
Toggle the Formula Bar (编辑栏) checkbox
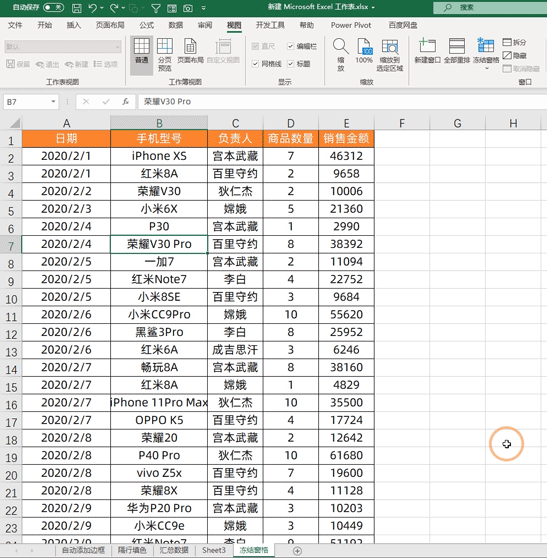[x=290, y=46]
